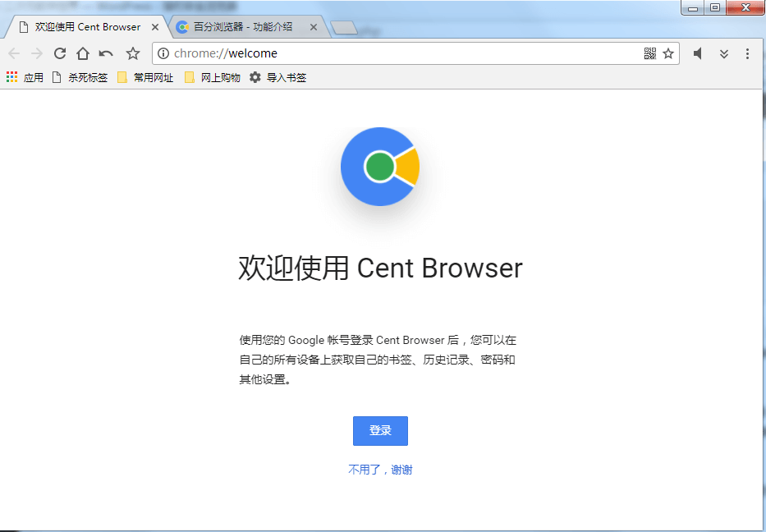Mute tab audio with the speaker icon

tap(698, 53)
